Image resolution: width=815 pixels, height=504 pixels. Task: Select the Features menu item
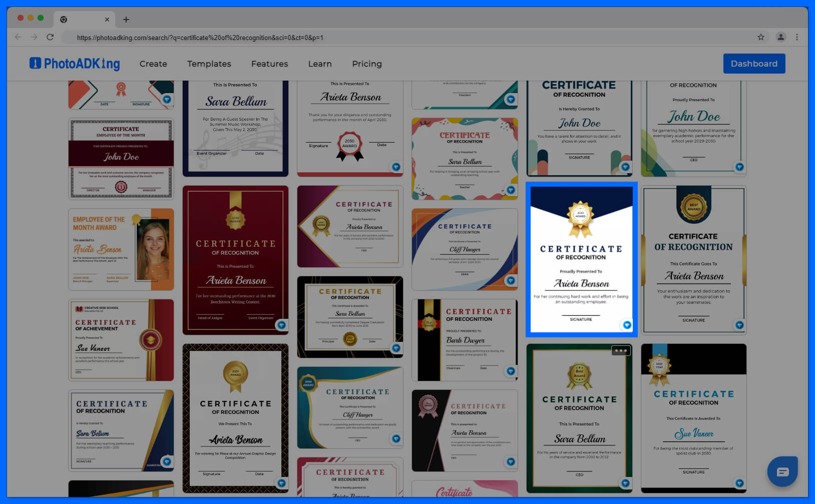[269, 64]
